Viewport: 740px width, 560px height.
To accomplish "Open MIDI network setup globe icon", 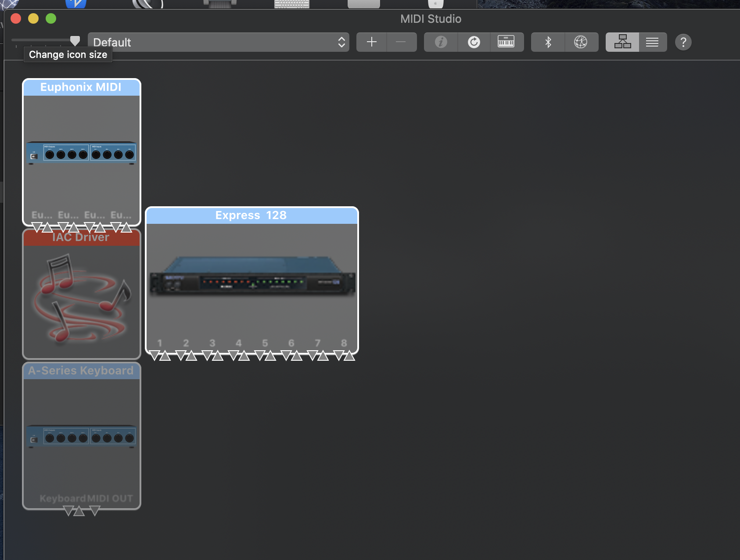I will (x=581, y=42).
